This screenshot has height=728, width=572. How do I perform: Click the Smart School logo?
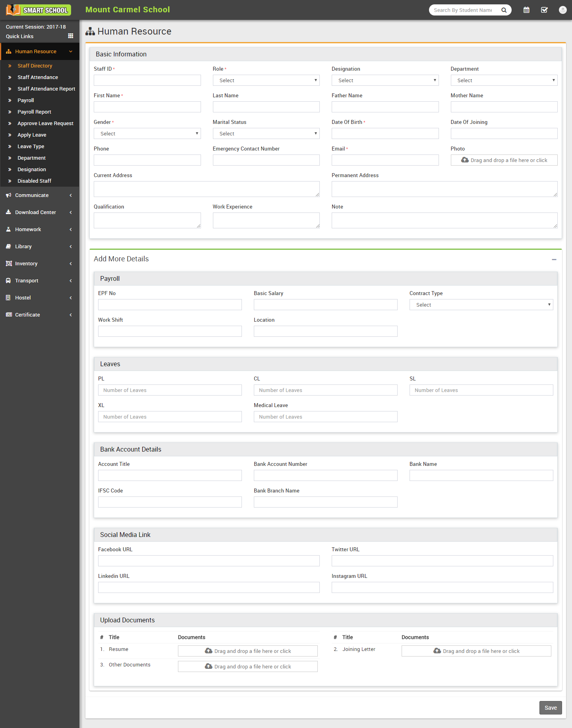[39, 10]
